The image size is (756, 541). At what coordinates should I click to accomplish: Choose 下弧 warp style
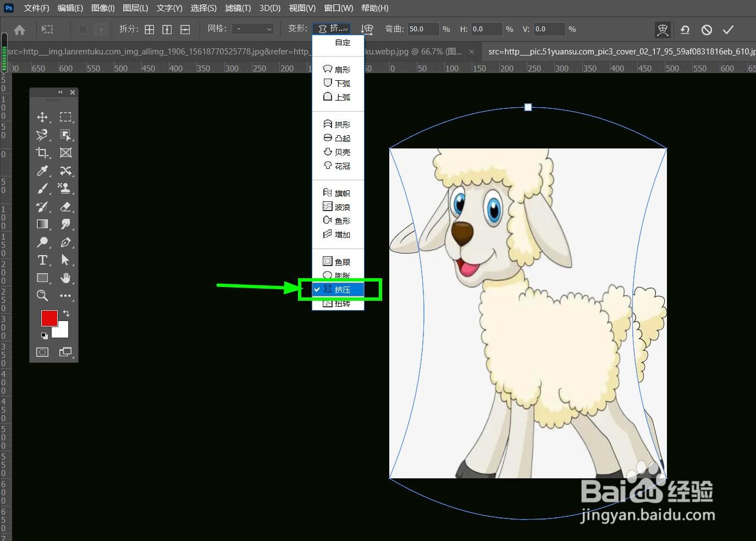point(338,84)
